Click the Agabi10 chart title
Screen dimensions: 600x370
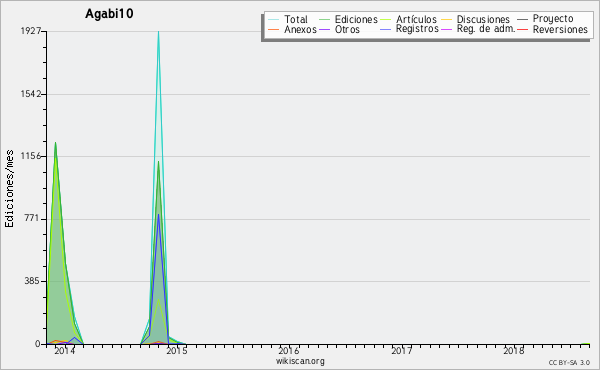pos(109,14)
